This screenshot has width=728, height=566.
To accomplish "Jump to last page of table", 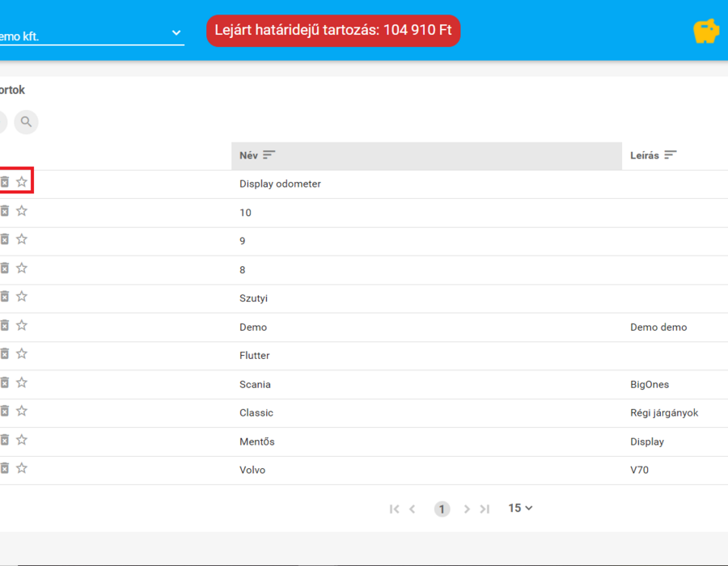I will coord(485,509).
